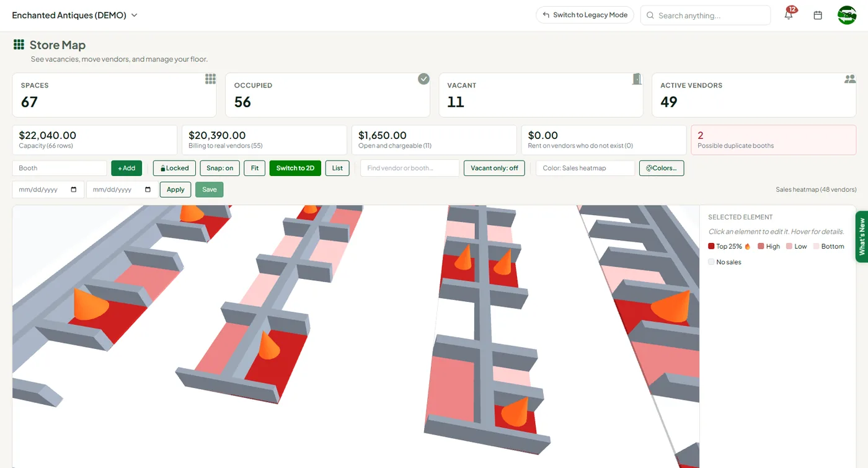Click the $1,650.00 Open and chargeable card
Image resolution: width=868 pixels, height=468 pixels.
(x=434, y=140)
